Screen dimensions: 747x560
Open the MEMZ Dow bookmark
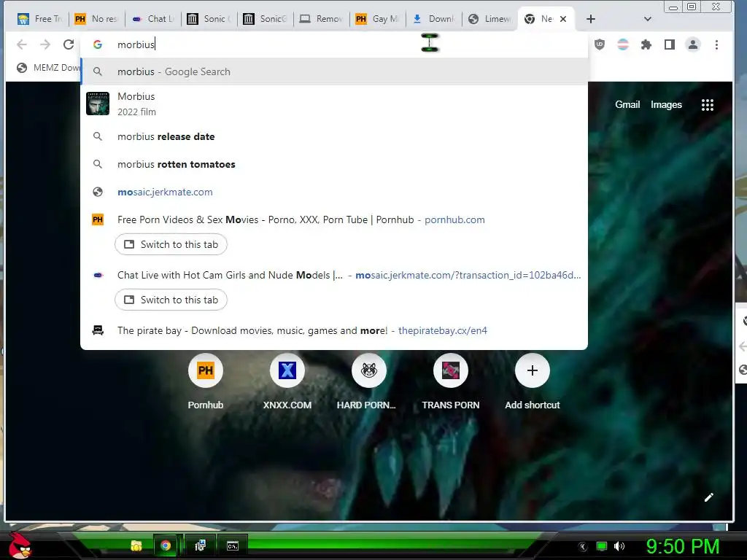tap(47, 68)
